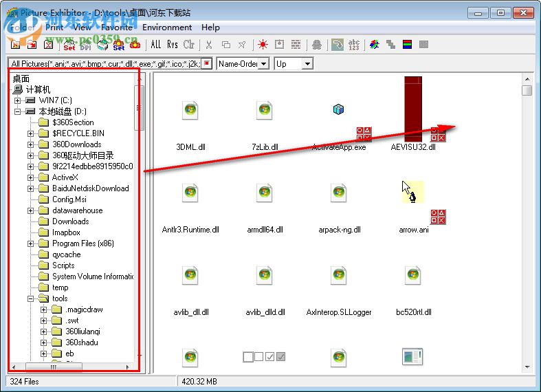Open the Environment menu
This screenshot has width=541, height=392.
167,28
